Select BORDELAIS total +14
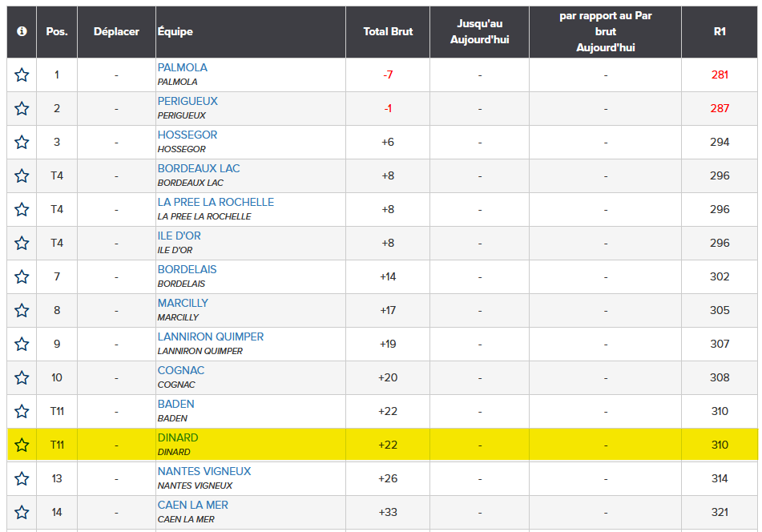 click(x=388, y=277)
